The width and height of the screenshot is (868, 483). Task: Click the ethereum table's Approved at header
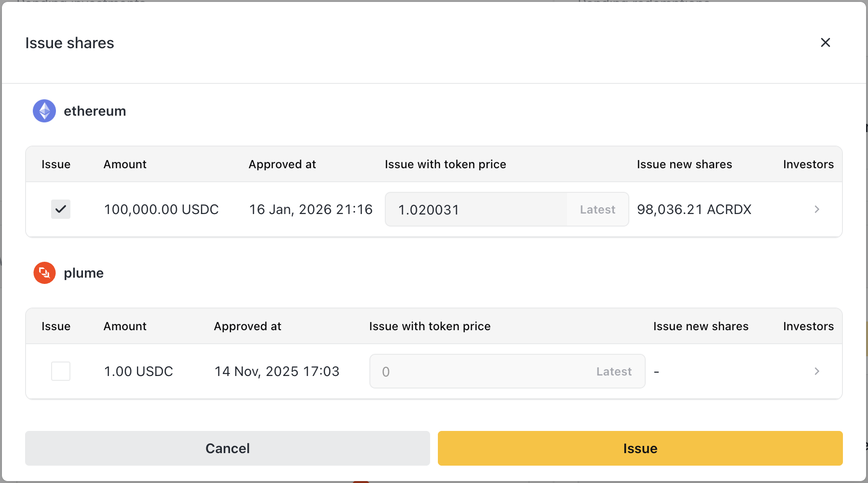(x=282, y=164)
